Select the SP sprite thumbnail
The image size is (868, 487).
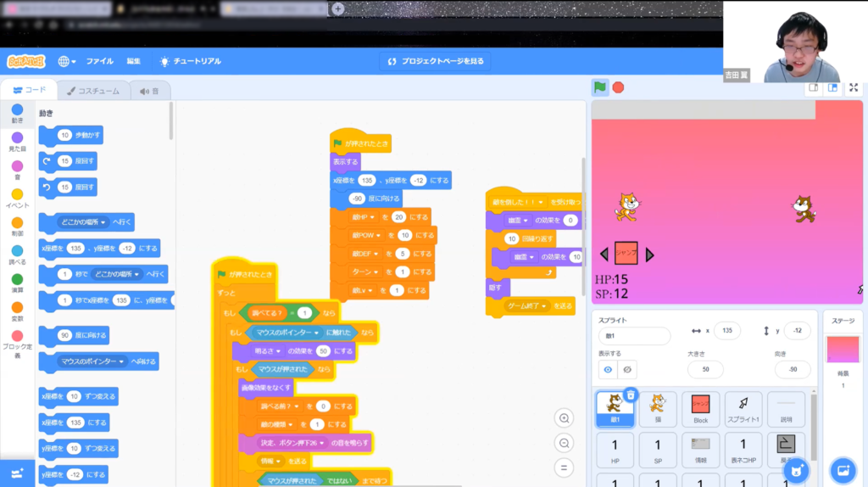658,450
